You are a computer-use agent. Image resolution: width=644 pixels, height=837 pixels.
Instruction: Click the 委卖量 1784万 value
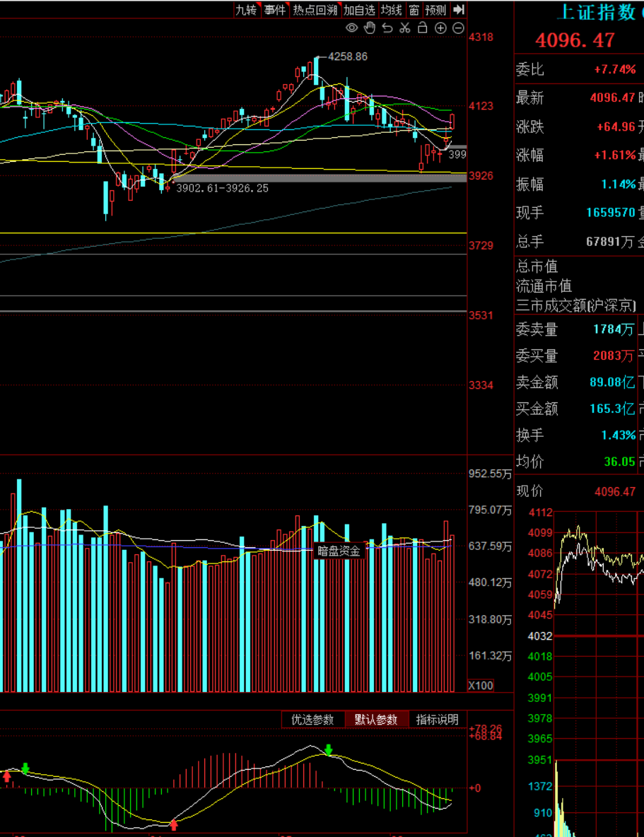tap(614, 329)
